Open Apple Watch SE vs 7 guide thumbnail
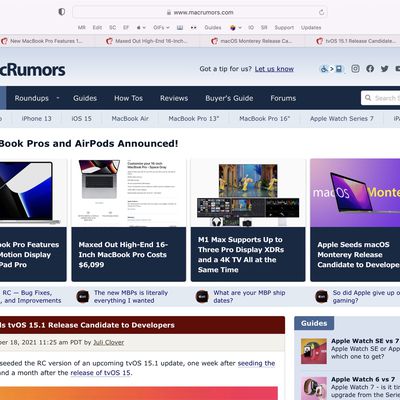The image size is (400, 400). (x=314, y=351)
